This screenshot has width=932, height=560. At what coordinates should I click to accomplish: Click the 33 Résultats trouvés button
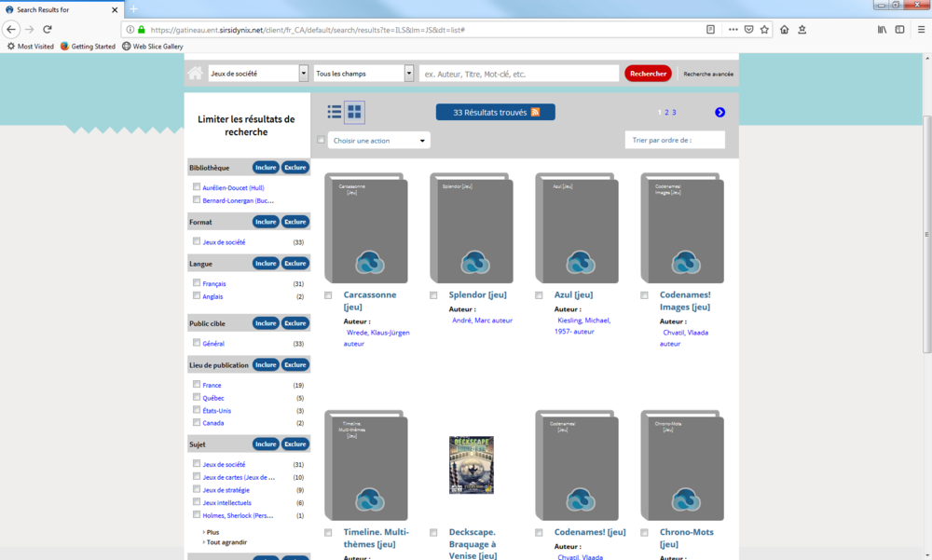tap(496, 112)
